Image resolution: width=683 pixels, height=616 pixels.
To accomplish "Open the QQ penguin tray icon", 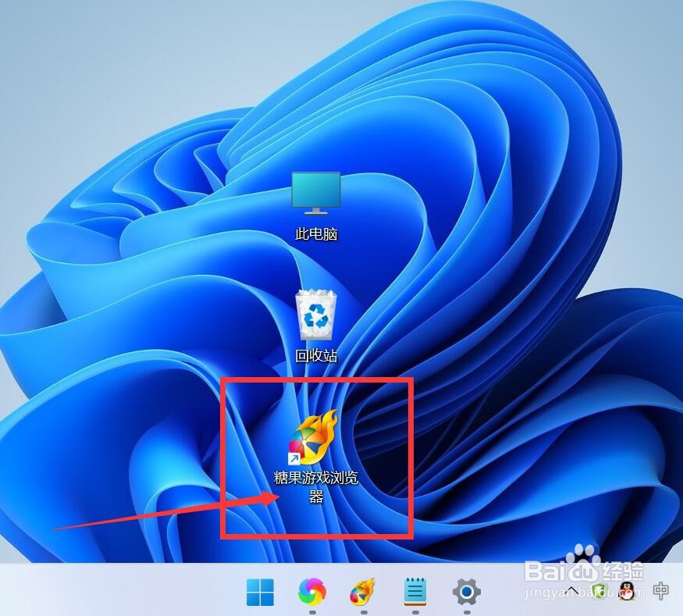I will tap(627, 591).
